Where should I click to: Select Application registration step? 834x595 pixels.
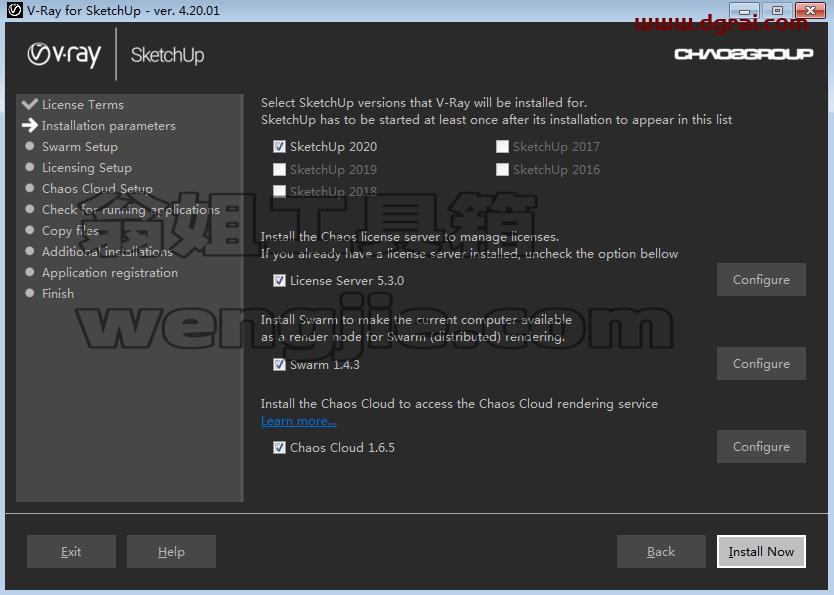pos(110,273)
